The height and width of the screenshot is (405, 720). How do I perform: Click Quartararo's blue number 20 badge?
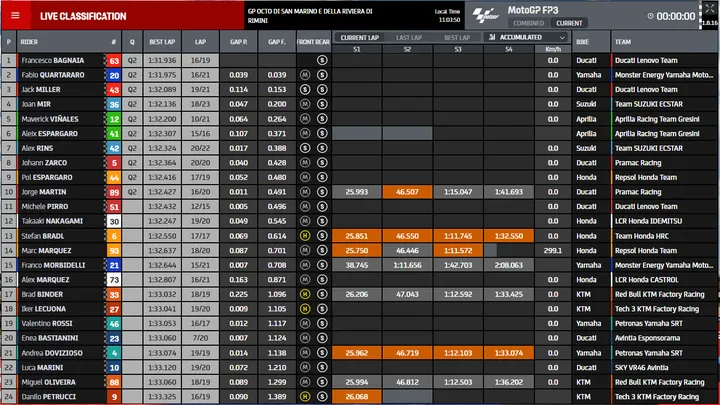tap(114, 75)
